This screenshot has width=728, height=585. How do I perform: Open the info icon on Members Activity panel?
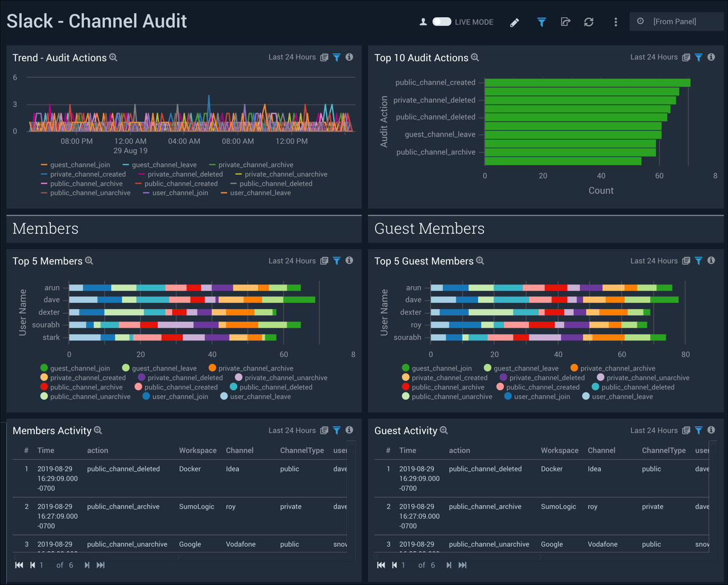[x=349, y=430]
